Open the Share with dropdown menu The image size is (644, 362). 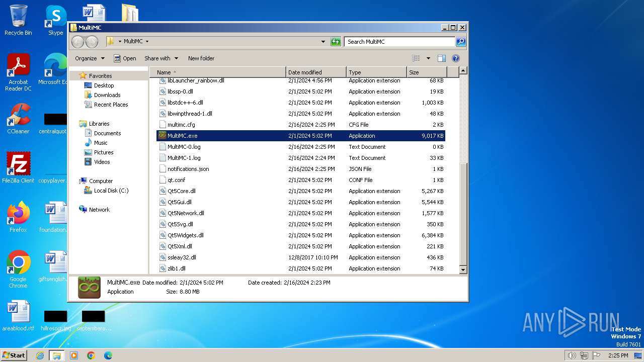click(x=161, y=58)
